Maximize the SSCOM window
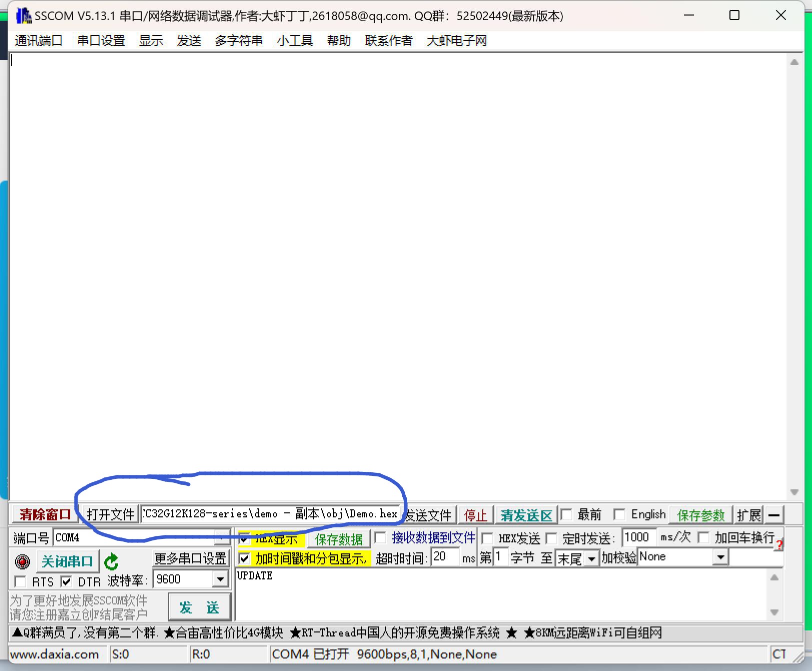This screenshot has height=671, width=812. pos(734,16)
